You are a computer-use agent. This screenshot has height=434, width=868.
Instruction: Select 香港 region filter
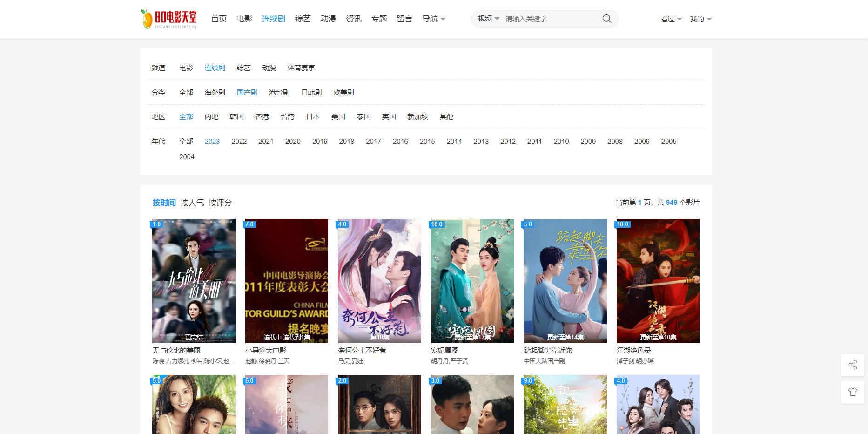click(262, 117)
